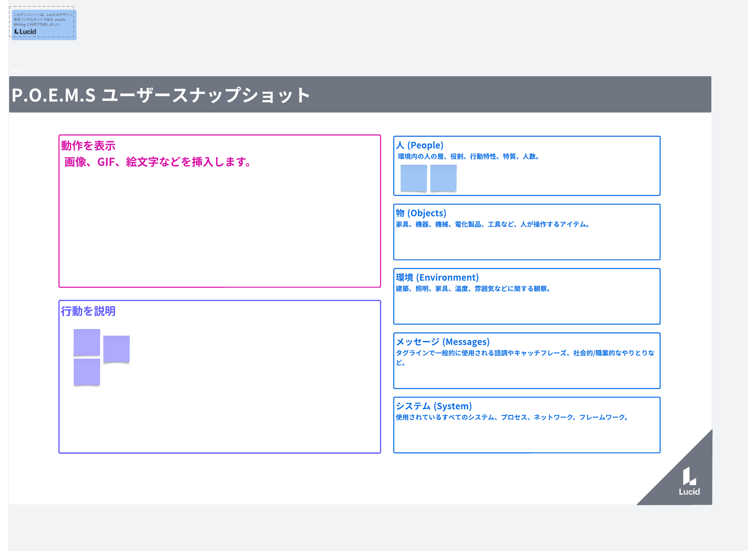Select the right purple sticky note
This screenshot has width=756, height=551.
(x=117, y=349)
